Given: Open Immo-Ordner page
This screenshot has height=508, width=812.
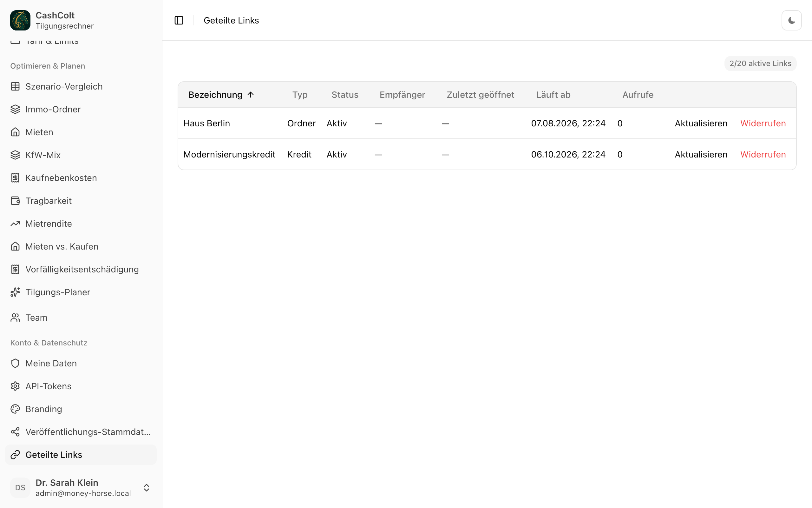Looking at the screenshot, I should tap(81, 109).
